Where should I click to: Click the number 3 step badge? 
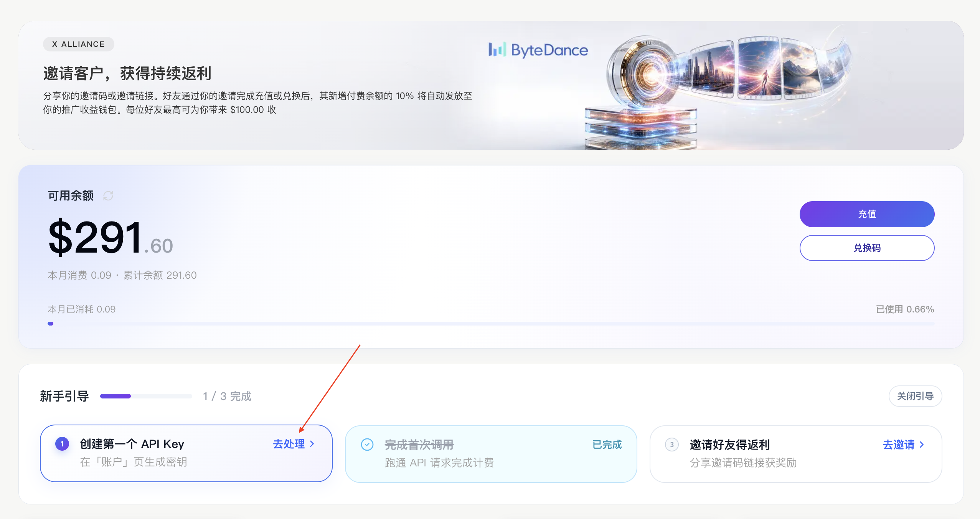[x=671, y=445]
